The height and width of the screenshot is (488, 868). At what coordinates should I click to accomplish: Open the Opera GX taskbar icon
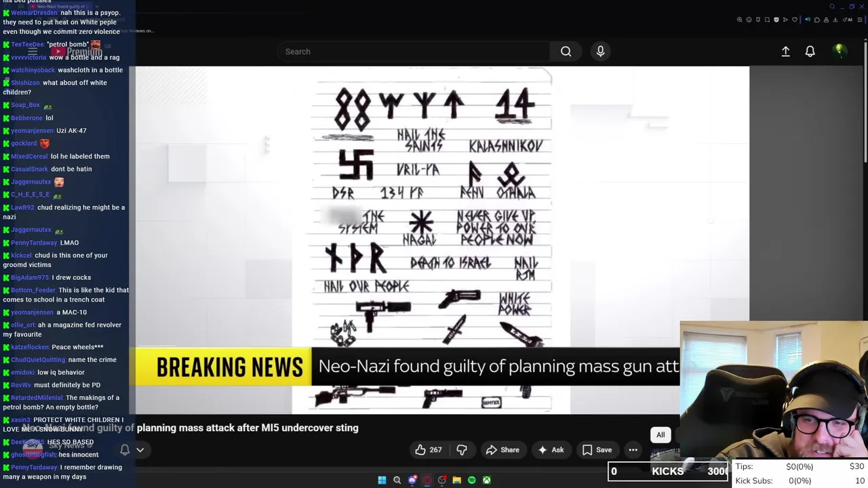(427, 480)
